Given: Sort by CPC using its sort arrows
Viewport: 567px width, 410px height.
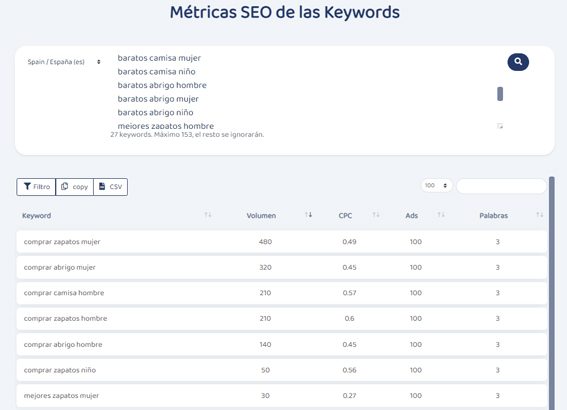Looking at the screenshot, I should click(x=376, y=215).
